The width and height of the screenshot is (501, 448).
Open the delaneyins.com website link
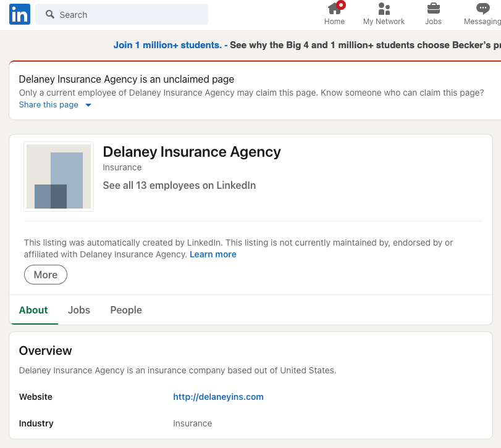218,397
